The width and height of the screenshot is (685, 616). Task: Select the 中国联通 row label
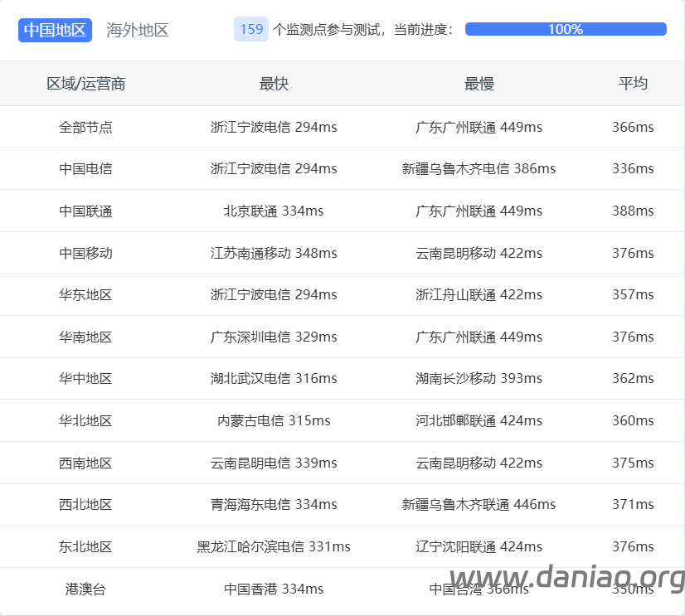85,211
